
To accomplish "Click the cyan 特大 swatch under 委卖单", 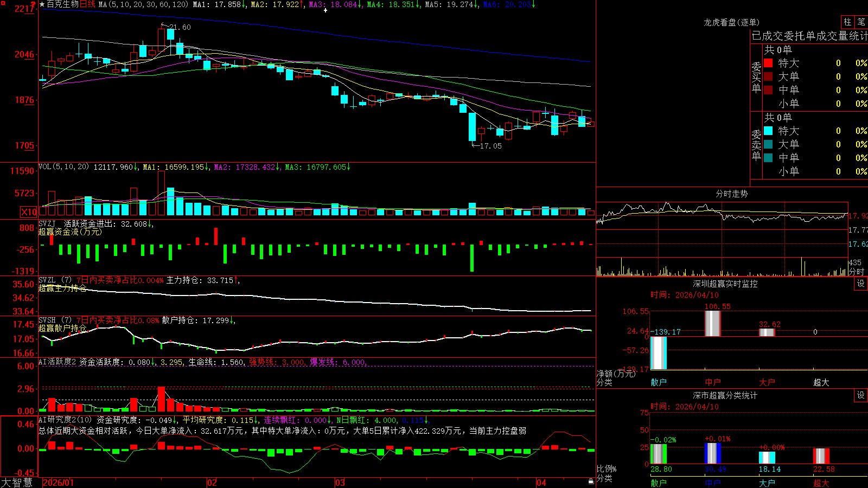I will click(768, 131).
